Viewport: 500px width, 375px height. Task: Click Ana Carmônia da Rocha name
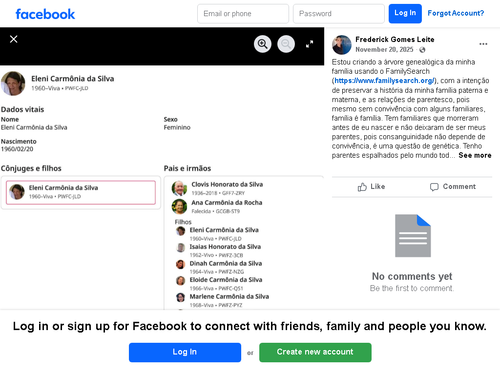(227, 203)
